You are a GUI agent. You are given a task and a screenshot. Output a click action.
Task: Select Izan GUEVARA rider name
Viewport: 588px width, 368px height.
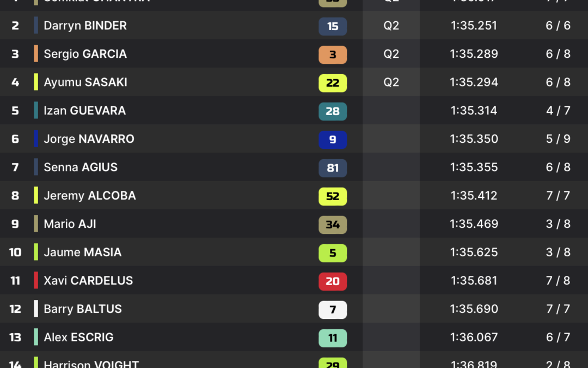click(85, 110)
